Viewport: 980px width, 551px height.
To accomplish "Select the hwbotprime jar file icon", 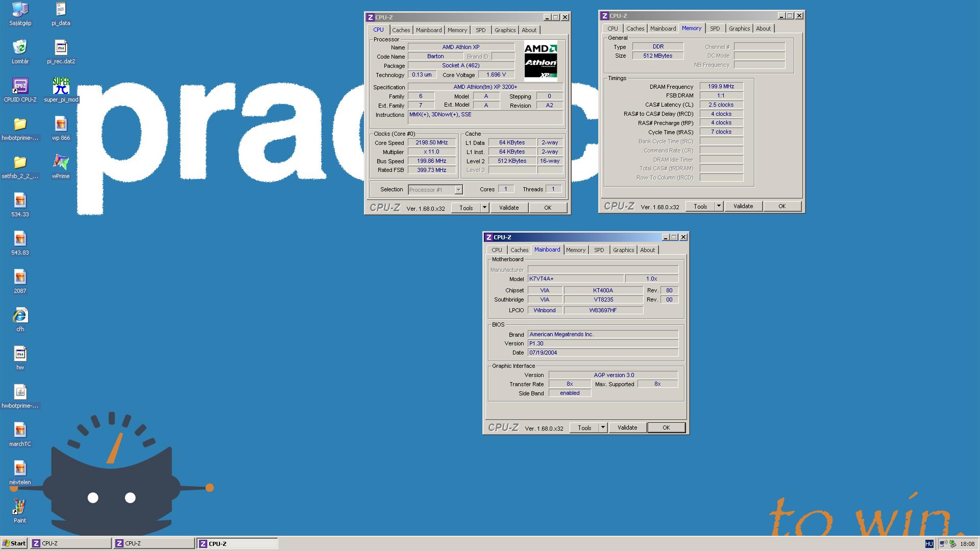I will click(20, 396).
